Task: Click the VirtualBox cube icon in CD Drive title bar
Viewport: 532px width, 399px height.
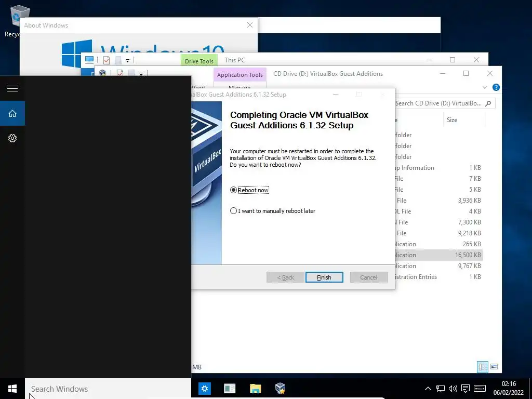Action: coord(102,73)
